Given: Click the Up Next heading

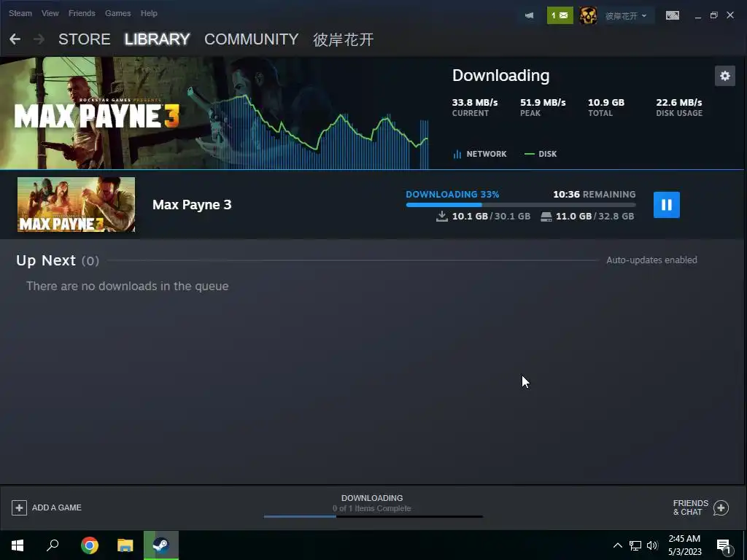Looking at the screenshot, I should tap(46, 260).
